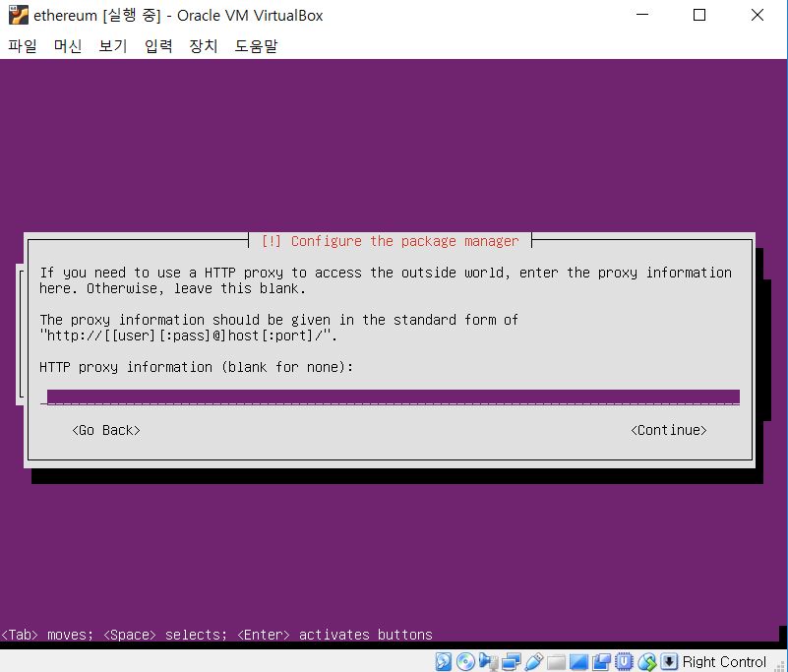Click the display settings status icon

tap(578, 662)
